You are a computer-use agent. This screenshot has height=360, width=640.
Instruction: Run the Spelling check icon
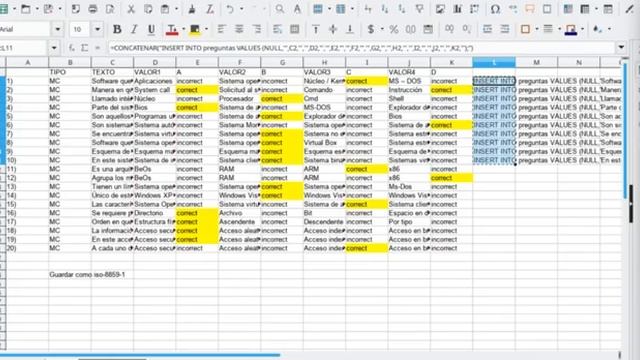click(297, 9)
